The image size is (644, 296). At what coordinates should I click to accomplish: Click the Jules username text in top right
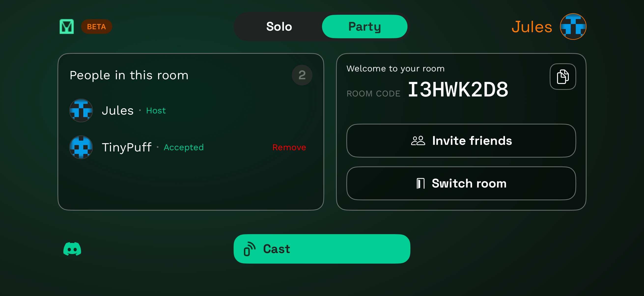point(532,26)
